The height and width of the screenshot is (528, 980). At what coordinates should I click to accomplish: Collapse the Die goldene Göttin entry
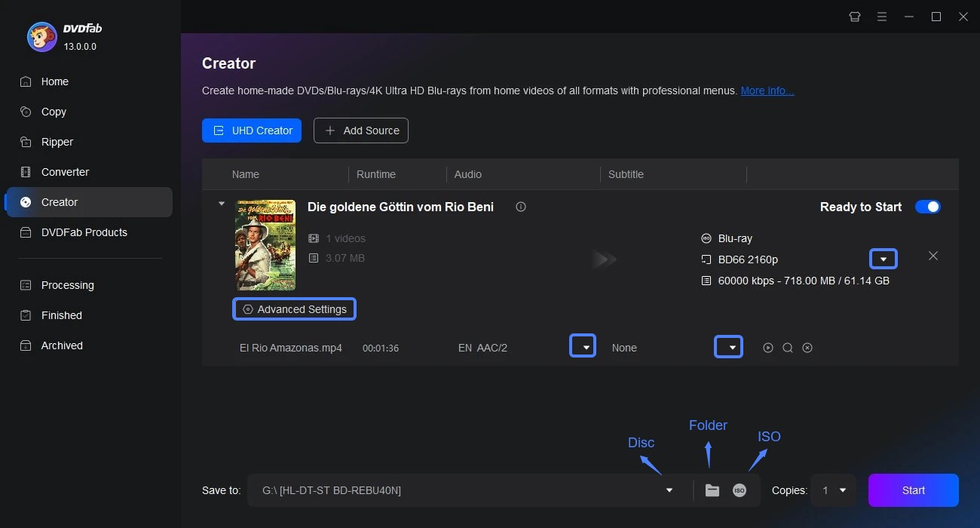click(x=221, y=203)
